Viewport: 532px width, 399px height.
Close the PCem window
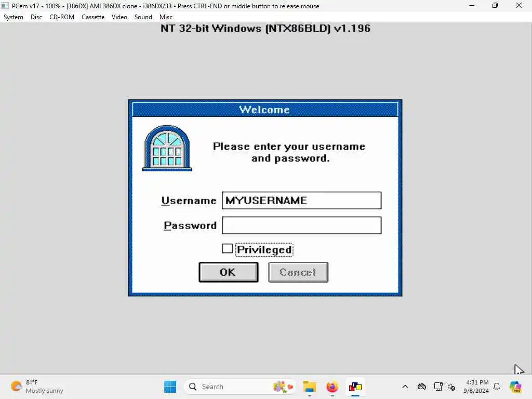pos(519,6)
